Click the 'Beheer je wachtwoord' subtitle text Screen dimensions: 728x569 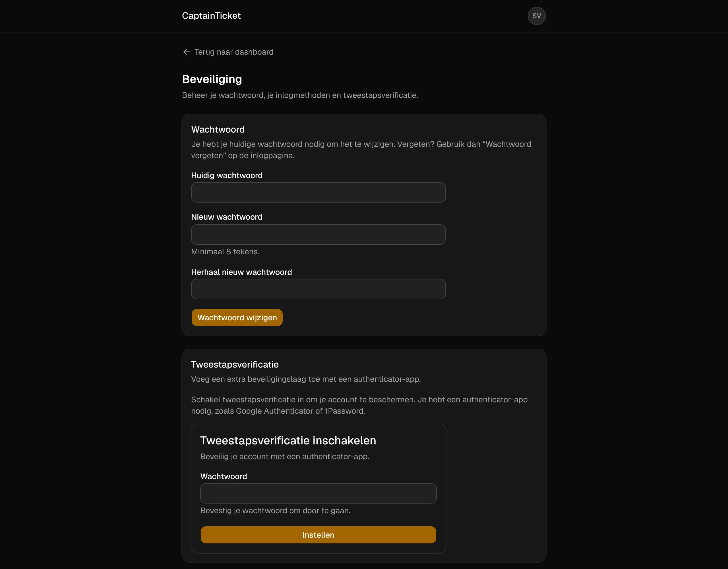[300, 95]
